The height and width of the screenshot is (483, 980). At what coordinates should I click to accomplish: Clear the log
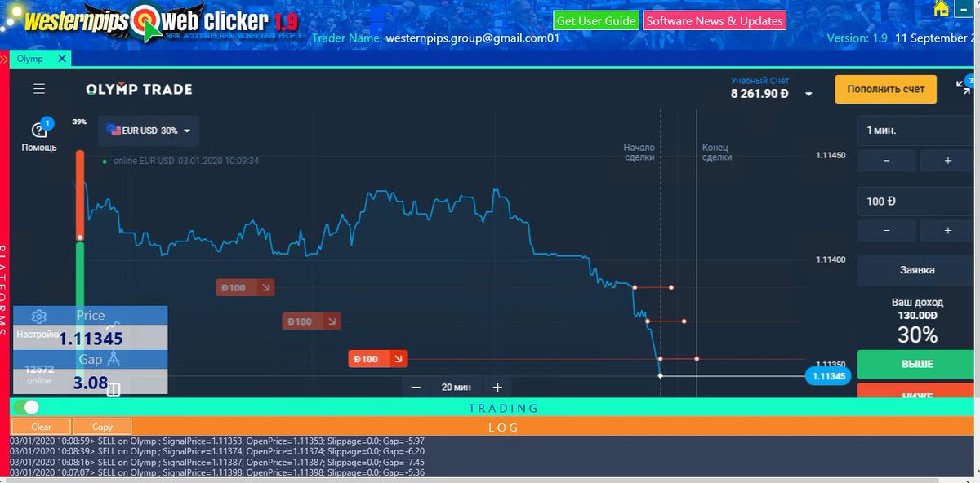tap(41, 427)
